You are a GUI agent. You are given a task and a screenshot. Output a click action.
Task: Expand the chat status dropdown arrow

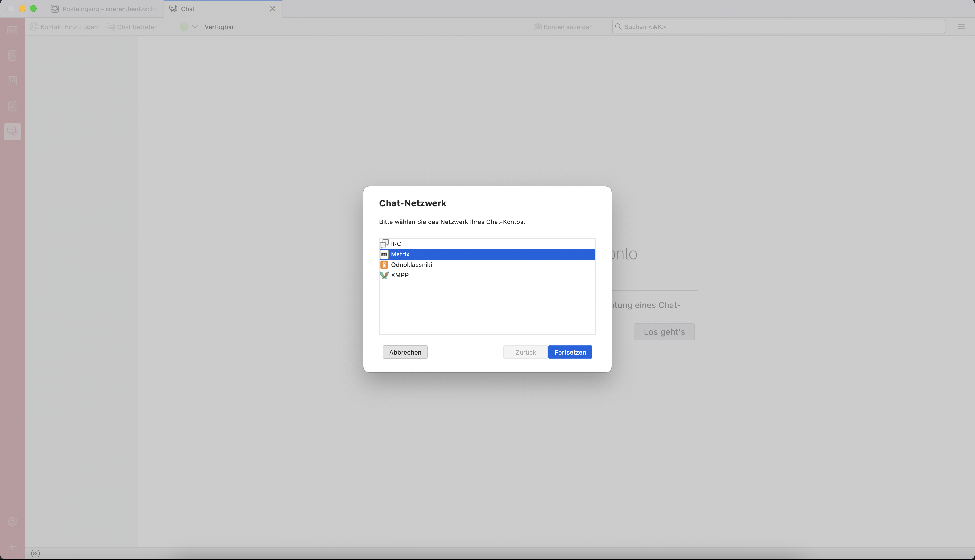(195, 27)
